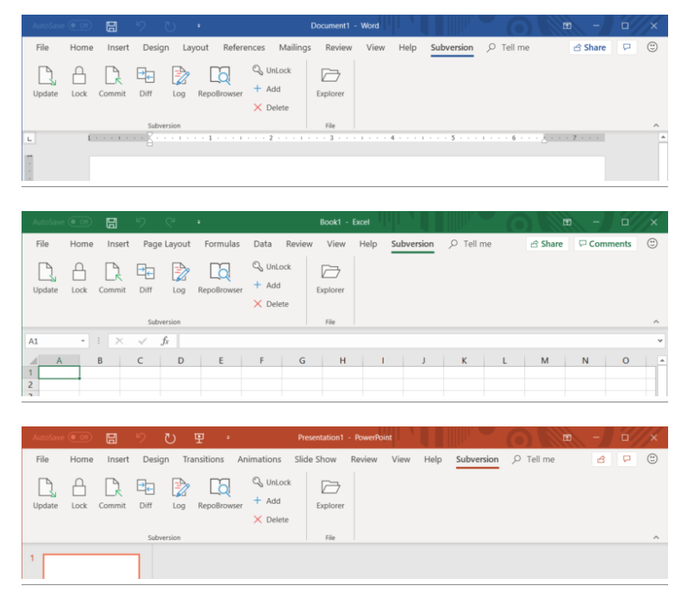
Task: Open the Page Layout tab in Excel
Action: click(166, 244)
